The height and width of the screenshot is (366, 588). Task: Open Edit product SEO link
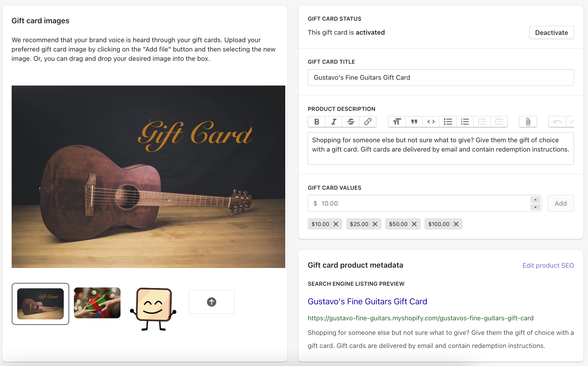click(x=548, y=265)
